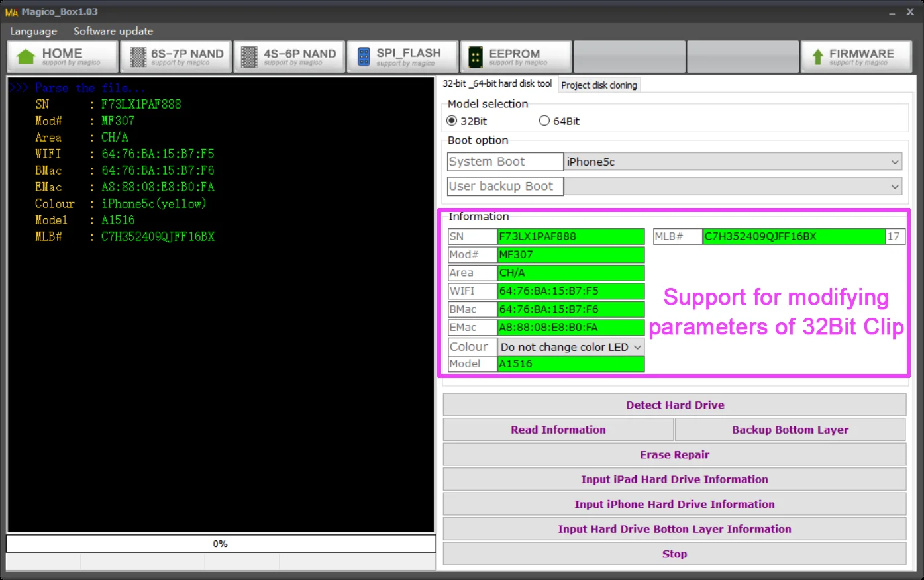Click the EEPROM chip icon

(476, 57)
